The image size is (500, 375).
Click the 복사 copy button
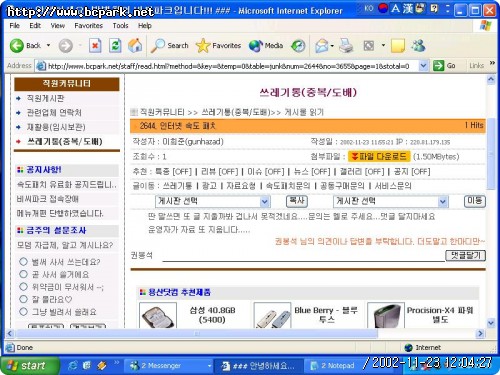[x=297, y=201]
